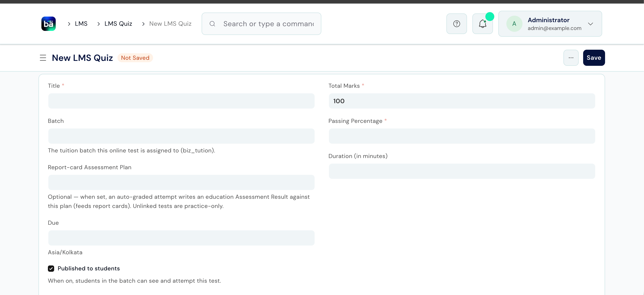Click the Total Marks field
Screen dimensions: 644x295
pyautogui.click(x=462, y=101)
